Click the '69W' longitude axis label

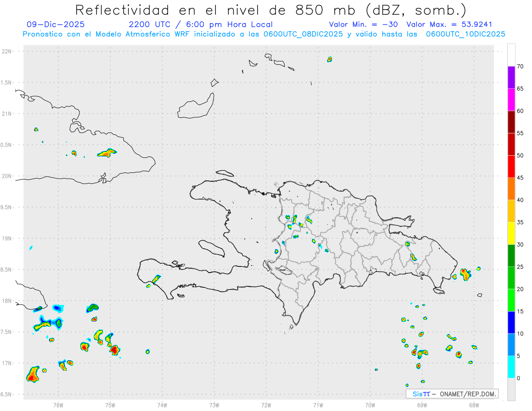coord(422,405)
